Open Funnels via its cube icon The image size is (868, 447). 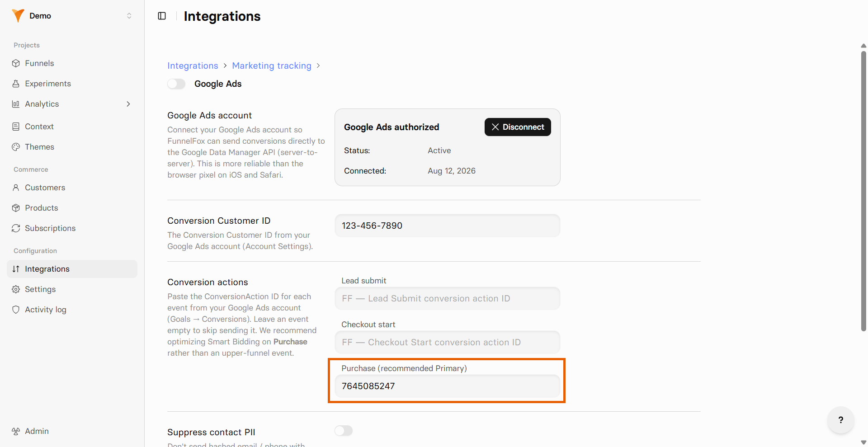click(16, 63)
